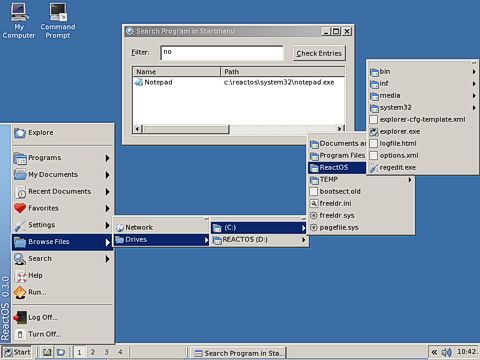Click show desktop quick launch icon

pyautogui.click(x=47, y=352)
